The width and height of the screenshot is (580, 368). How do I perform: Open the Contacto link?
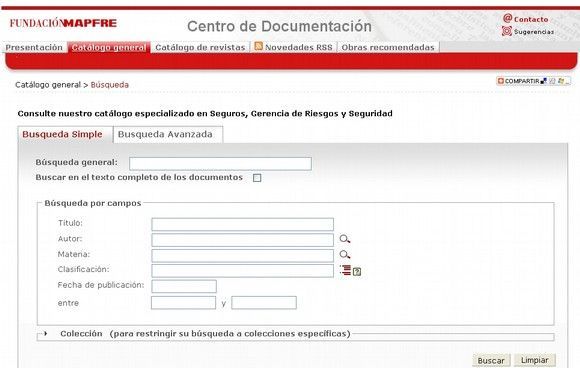(531, 19)
